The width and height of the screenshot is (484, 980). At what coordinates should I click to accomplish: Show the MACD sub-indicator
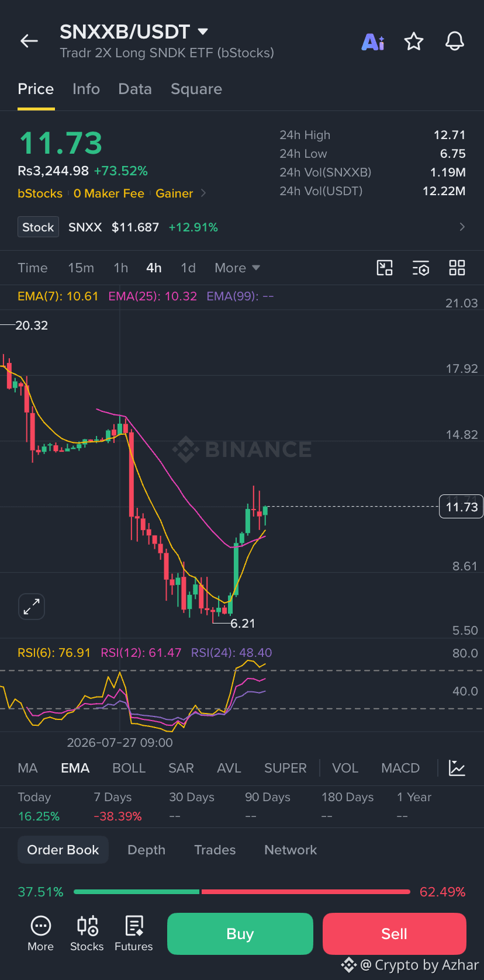[400, 768]
